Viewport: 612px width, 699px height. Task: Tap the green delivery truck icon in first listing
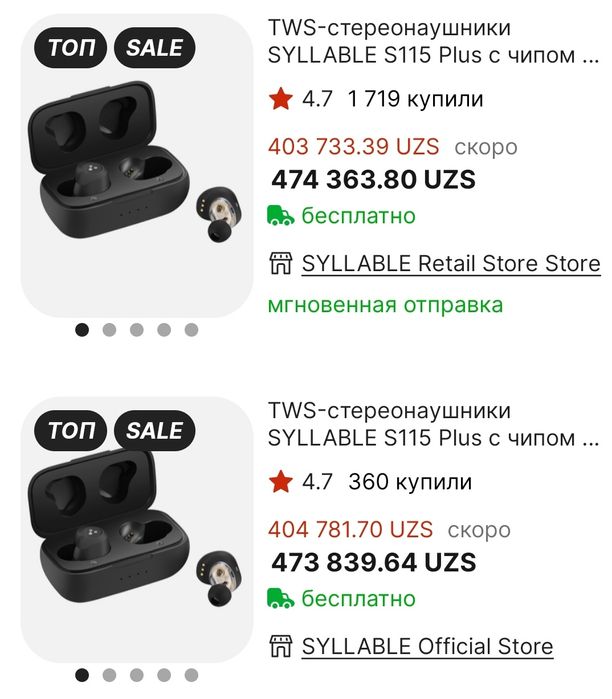(x=281, y=216)
